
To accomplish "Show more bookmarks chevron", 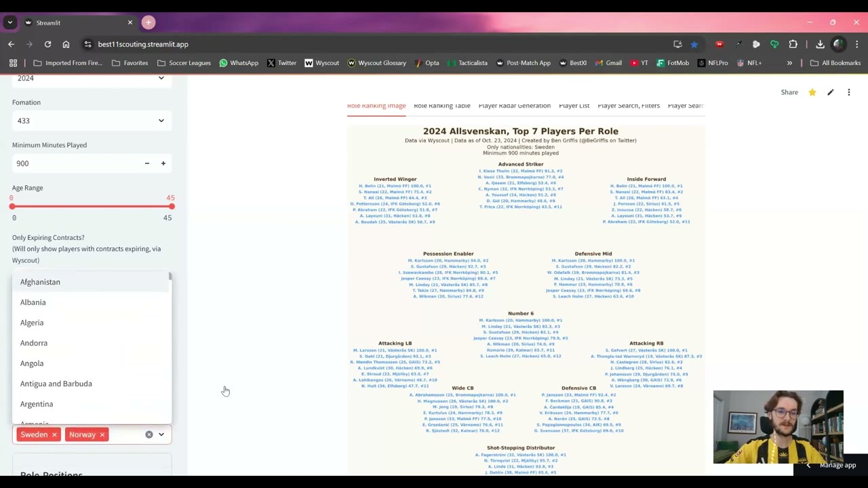I will click(789, 63).
